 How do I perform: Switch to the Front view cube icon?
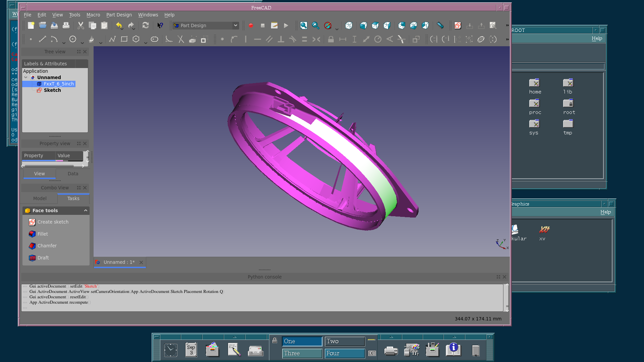point(363,25)
